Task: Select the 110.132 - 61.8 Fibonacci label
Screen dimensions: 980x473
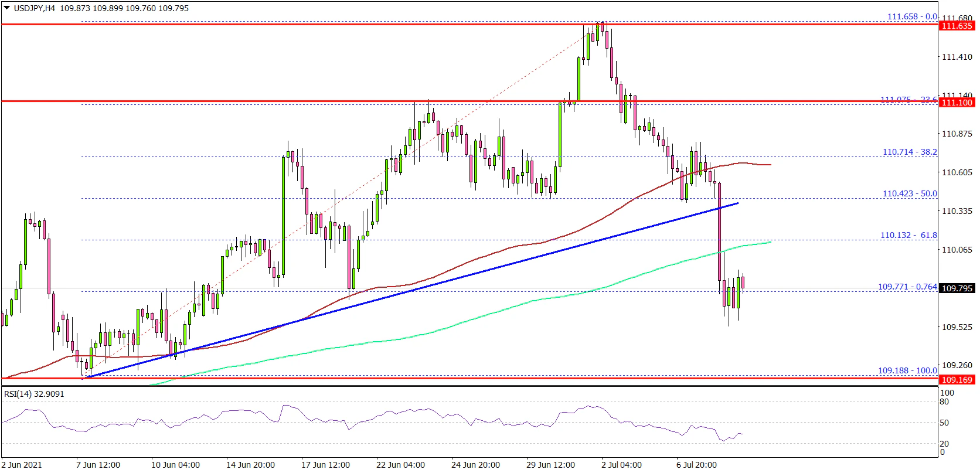Action: pyautogui.click(x=908, y=235)
